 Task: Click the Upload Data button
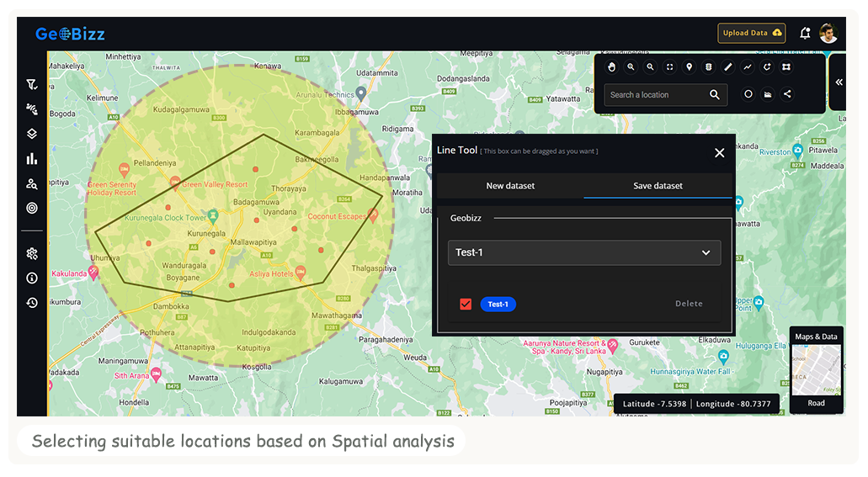click(751, 33)
